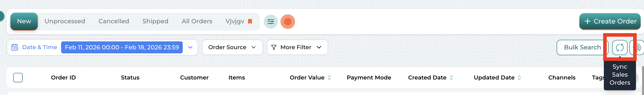Click the Sync Sales Orders refresh icon
Viewport: 644px width, 95px height.
[x=619, y=47]
